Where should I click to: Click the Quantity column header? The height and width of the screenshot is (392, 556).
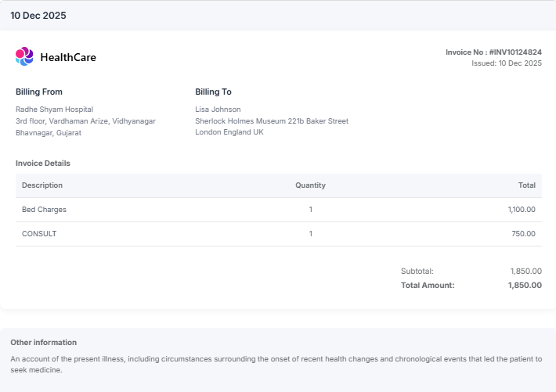click(310, 185)
